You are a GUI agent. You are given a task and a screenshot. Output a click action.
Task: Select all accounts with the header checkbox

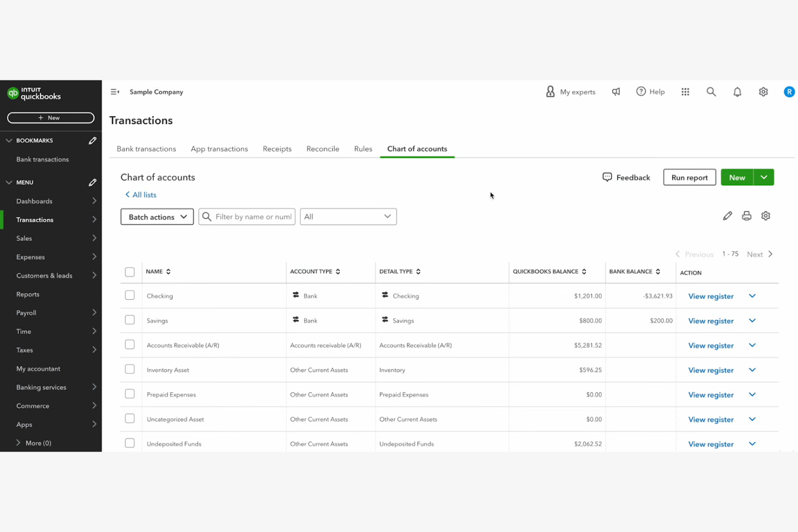(x=129, y=272)
